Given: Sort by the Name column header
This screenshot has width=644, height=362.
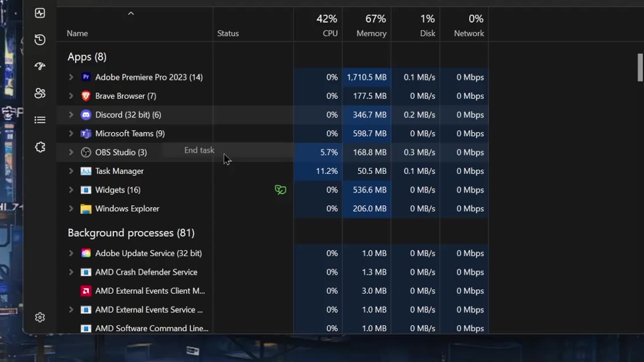Looking at the screenshot, I should point(77,33).
